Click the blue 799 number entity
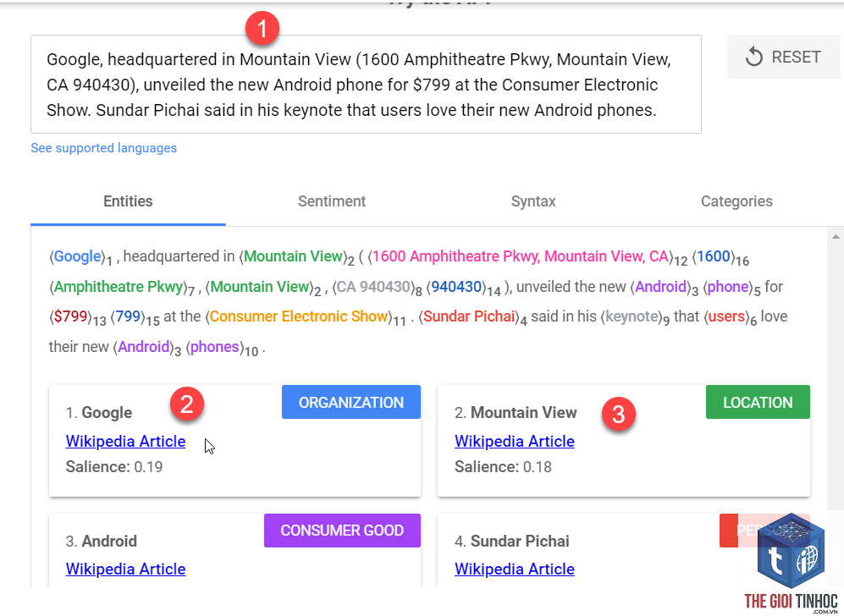The height and width of the screenshot is (616, 844). tap(128, 316)
